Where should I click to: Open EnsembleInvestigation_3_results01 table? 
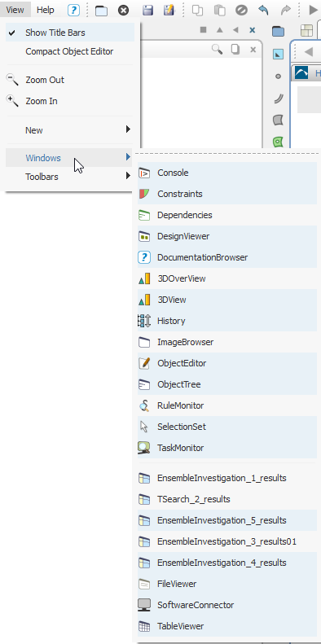pyautogui.click(x=226, y=541)
